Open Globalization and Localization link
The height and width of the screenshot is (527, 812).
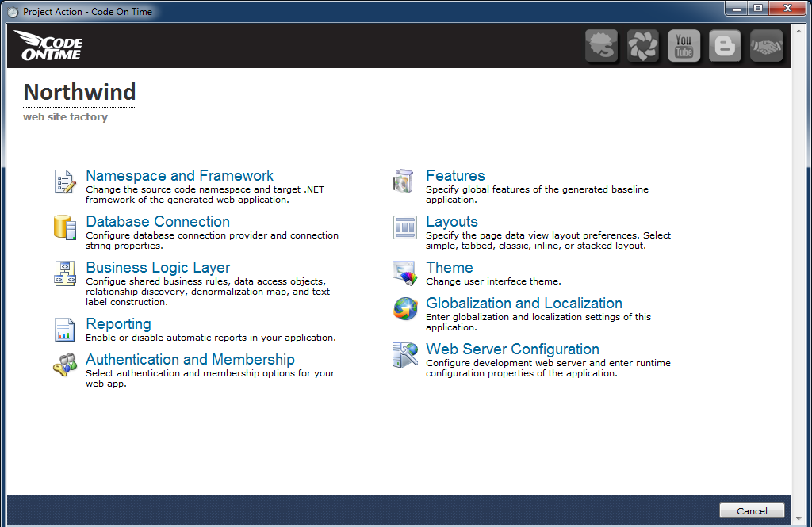click(524, 304)
